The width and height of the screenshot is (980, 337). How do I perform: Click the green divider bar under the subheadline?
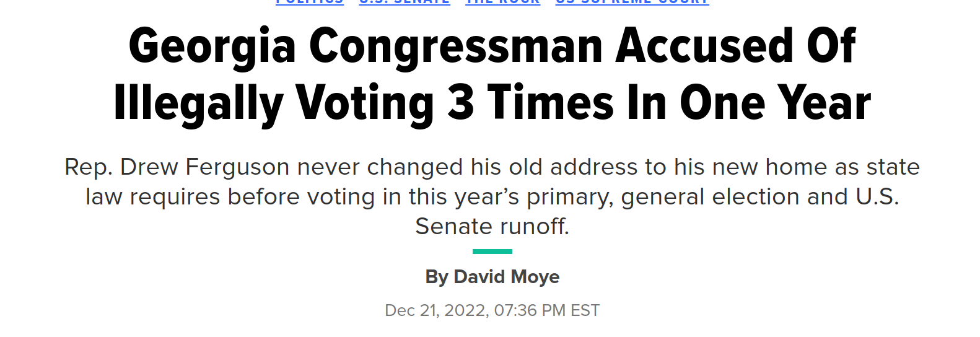tap(492, 252)
